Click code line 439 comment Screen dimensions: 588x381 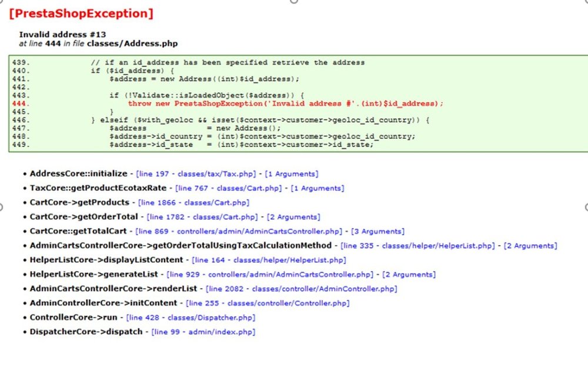pos(228,63)
